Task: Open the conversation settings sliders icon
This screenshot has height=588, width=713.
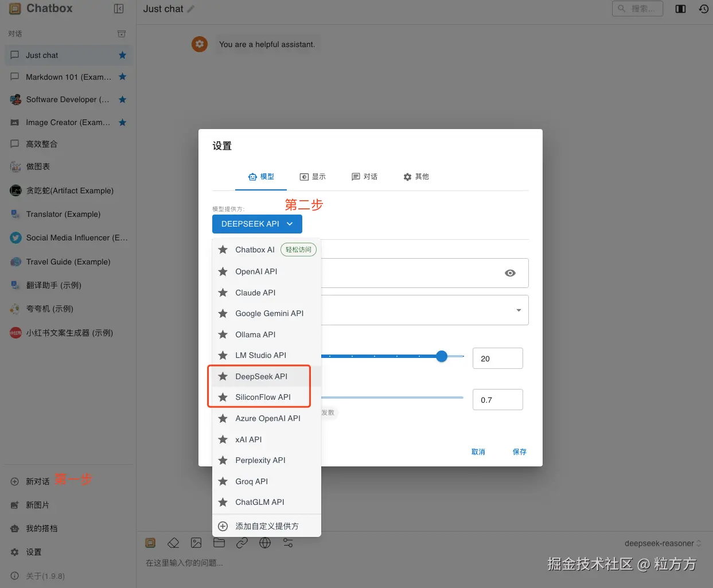Action: pos(288,543)
